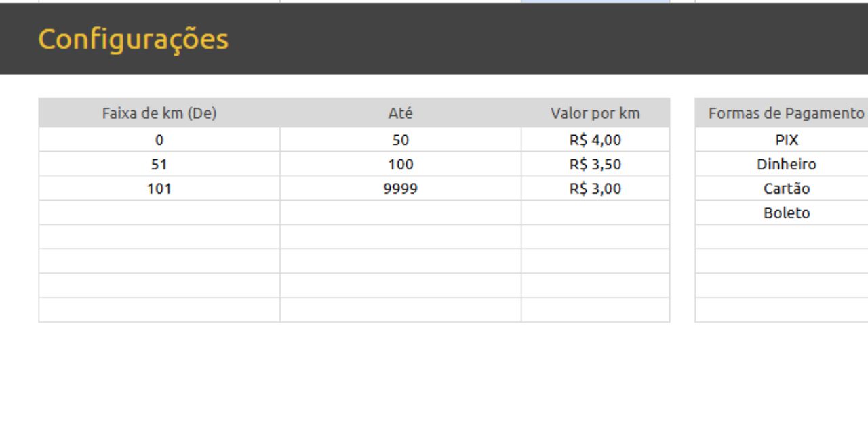The height and width of the screenshot is (427, 868).
Task: Select the PIX payment method cell
Action: (x=786, y=140)
